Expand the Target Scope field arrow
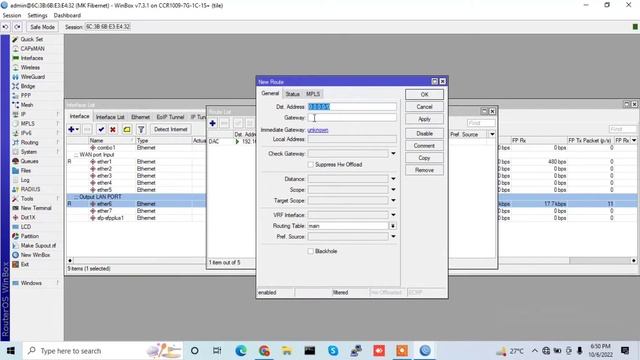The height and width of the screenshot is (360, 640). click(x=393, y=200)
